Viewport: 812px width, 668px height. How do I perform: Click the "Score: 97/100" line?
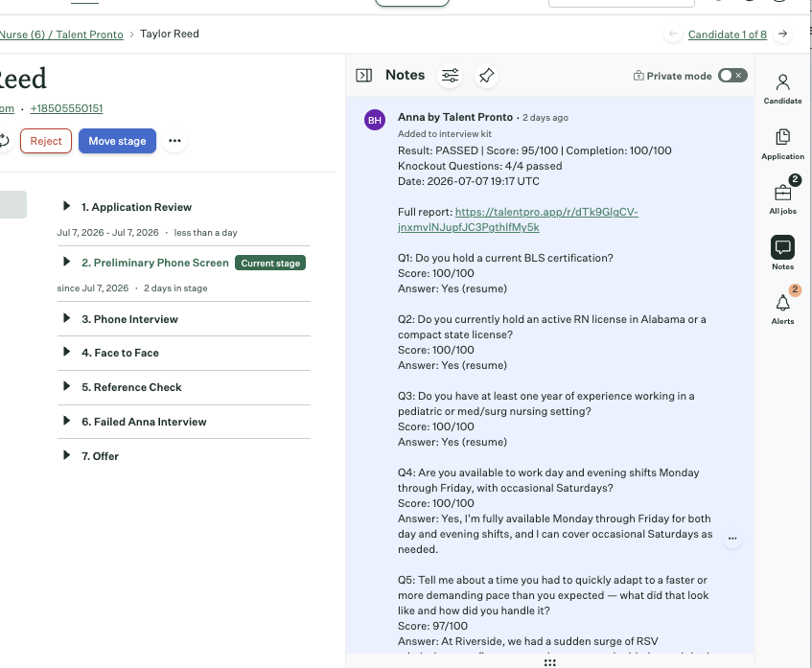[433, 626]
